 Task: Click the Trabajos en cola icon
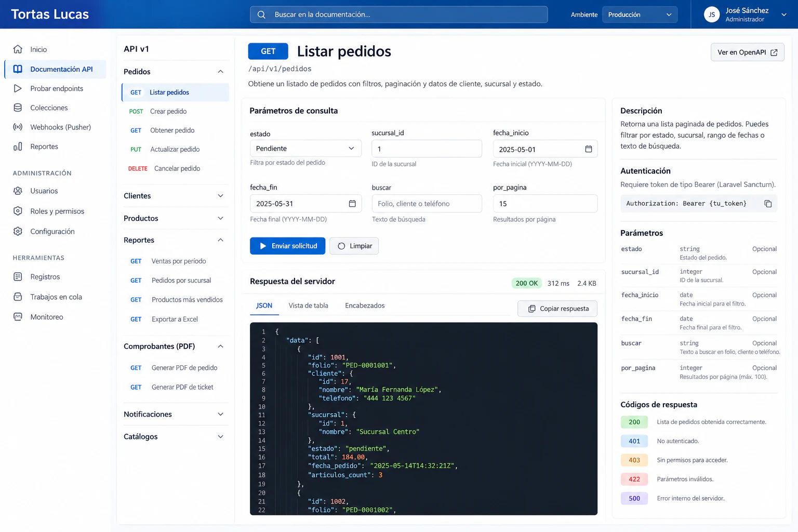pos(18,297)
